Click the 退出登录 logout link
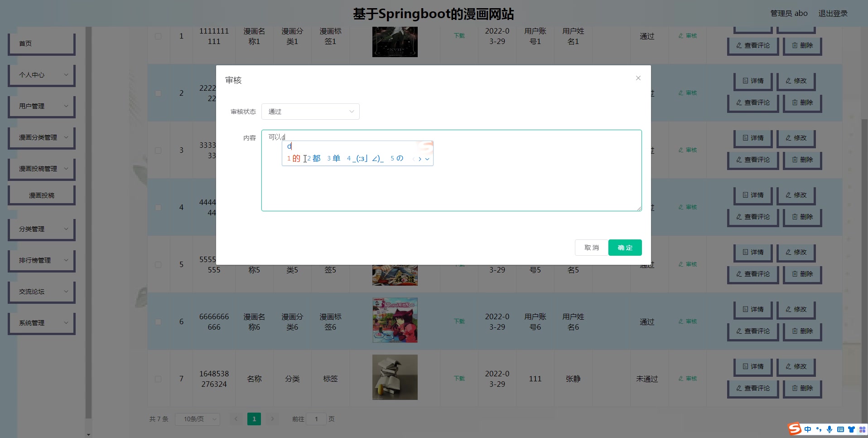Image resolution: width=868 pixels, height=438 pixels. click(833, 13)
